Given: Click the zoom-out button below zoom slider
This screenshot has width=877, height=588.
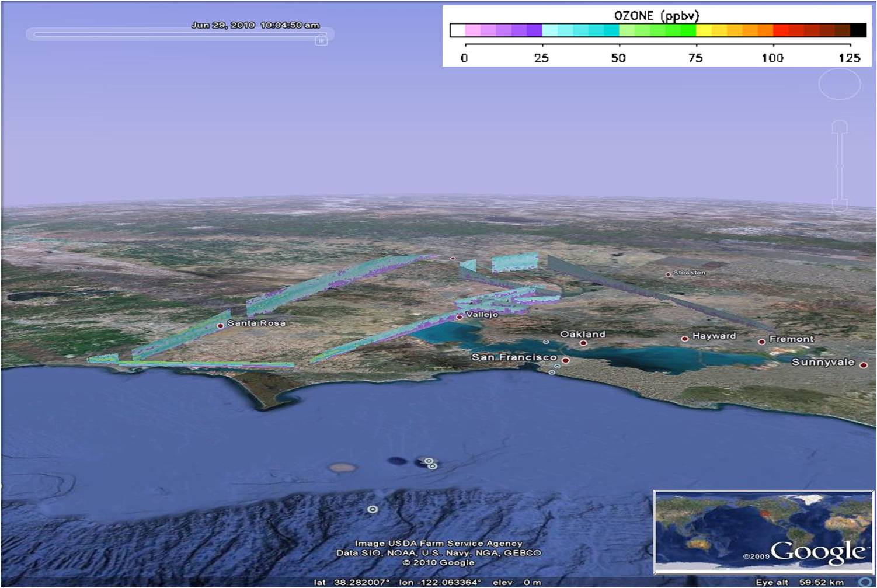Looking at the screenshot, I should pos(840,205).
